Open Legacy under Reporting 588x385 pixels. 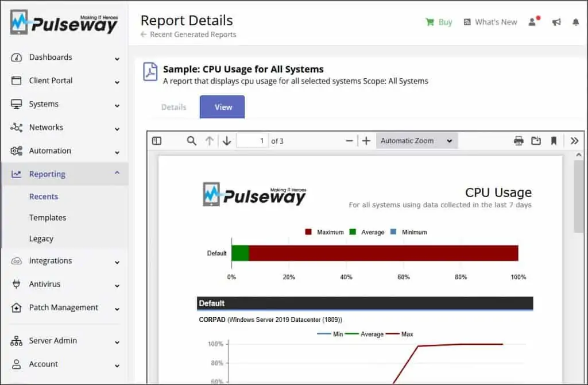(41, 239)
